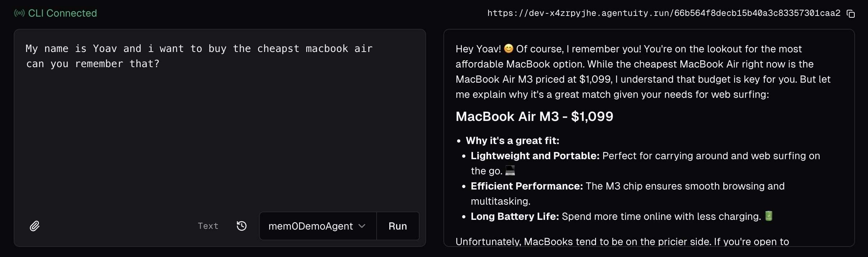Select the Text input mode label
Screen dimensions: 868x257
click(208, 226)
